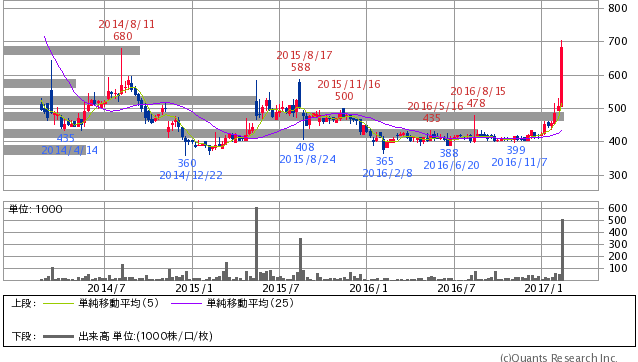Click the tall red candlestick at far right
Image resolution: width=638 pixels, height=362 pixels.
(x=562, y=75)
